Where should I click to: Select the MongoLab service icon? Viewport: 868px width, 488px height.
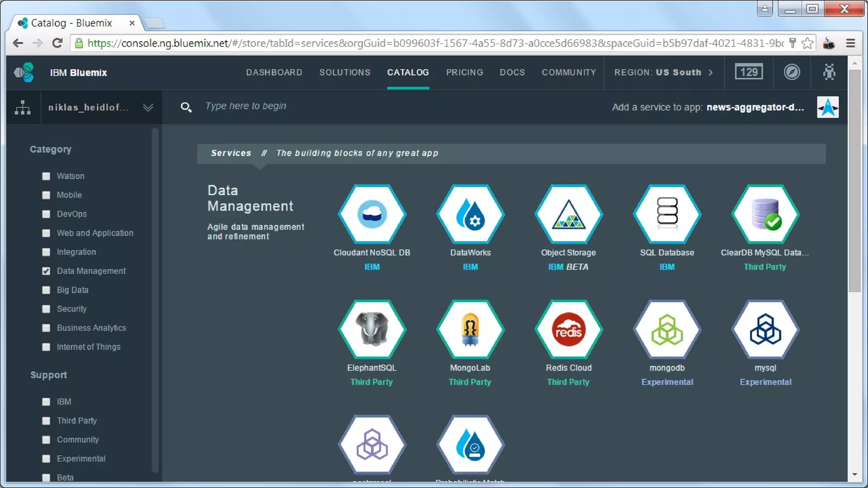point(470,329)
